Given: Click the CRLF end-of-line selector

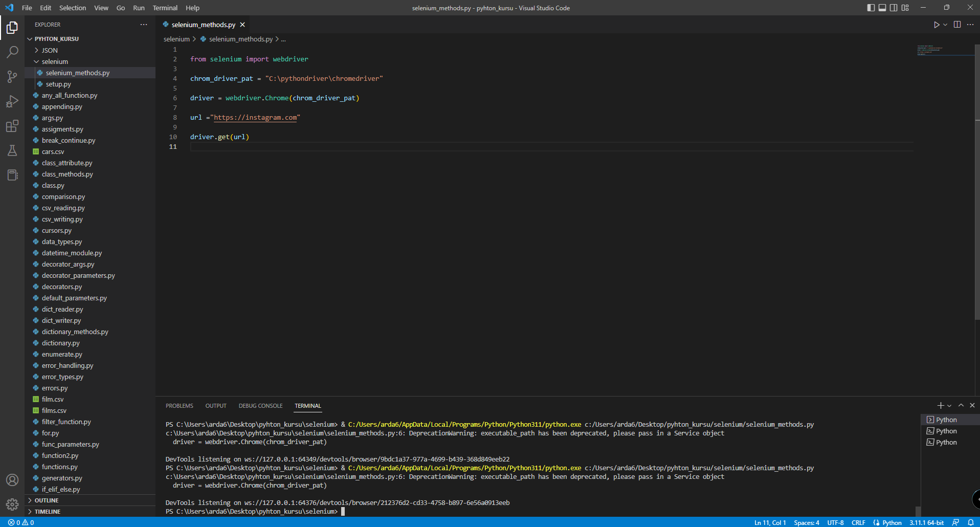Looking at the screenshot, I should pyautogui.click(x=858, y=522).
